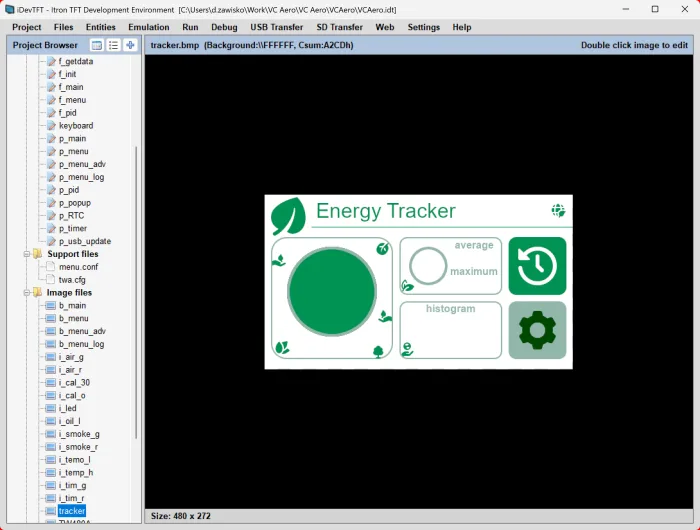The height and width of the screenshot is (530, 700).
Task: Select the f_init file icon
Action: pos(52,74)
